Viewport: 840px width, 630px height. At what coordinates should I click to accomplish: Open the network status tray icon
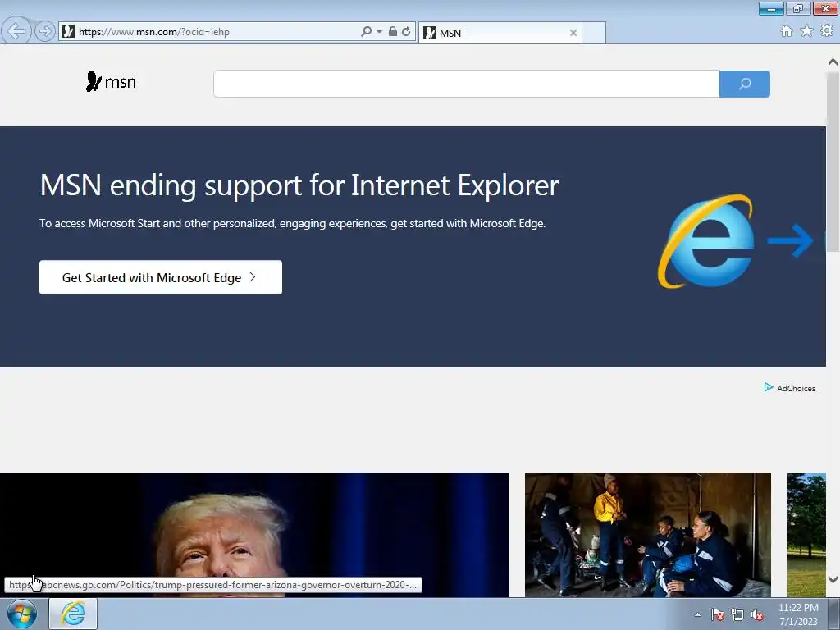coord(737,614)
